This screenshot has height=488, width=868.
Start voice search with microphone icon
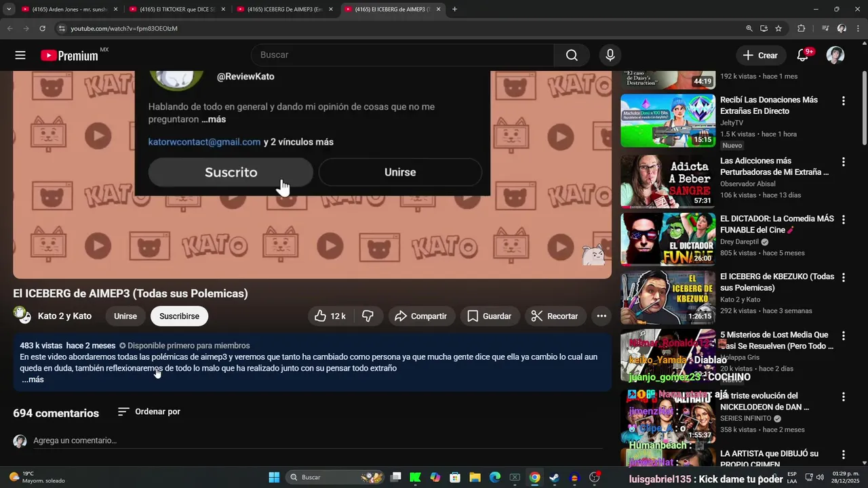coord(610,55)
